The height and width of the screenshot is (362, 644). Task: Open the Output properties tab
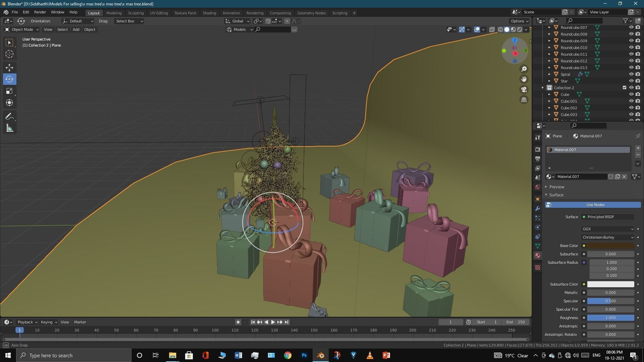[538, 159]
